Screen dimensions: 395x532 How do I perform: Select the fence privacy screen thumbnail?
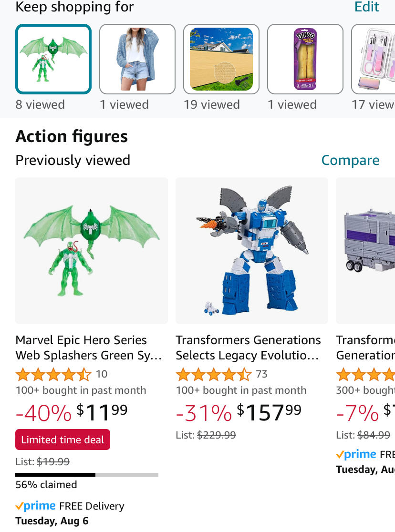click(221, 59)
